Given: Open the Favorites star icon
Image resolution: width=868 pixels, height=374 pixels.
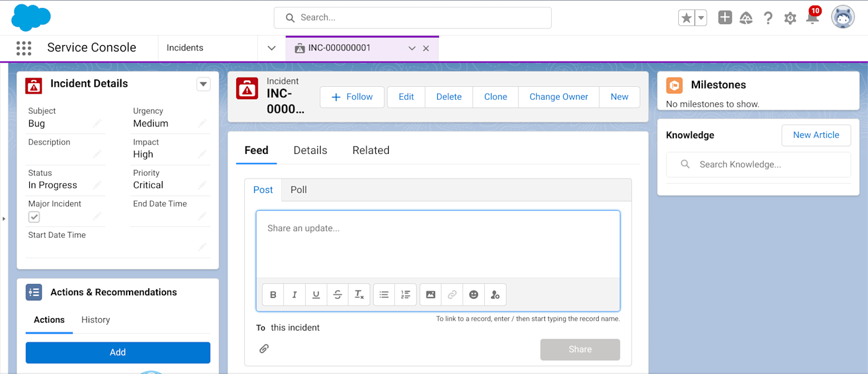Looking at the screenshot, I should pyautogui.click(x=686, y=18).
